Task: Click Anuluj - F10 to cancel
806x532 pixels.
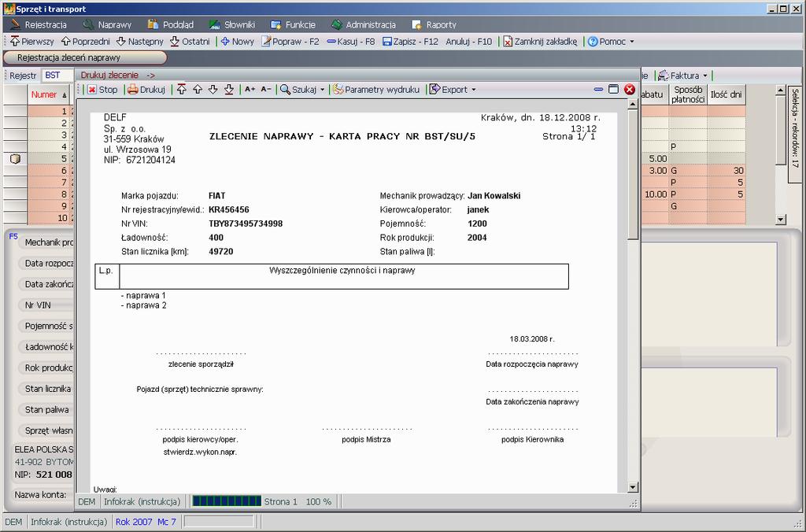Action: 469,41
